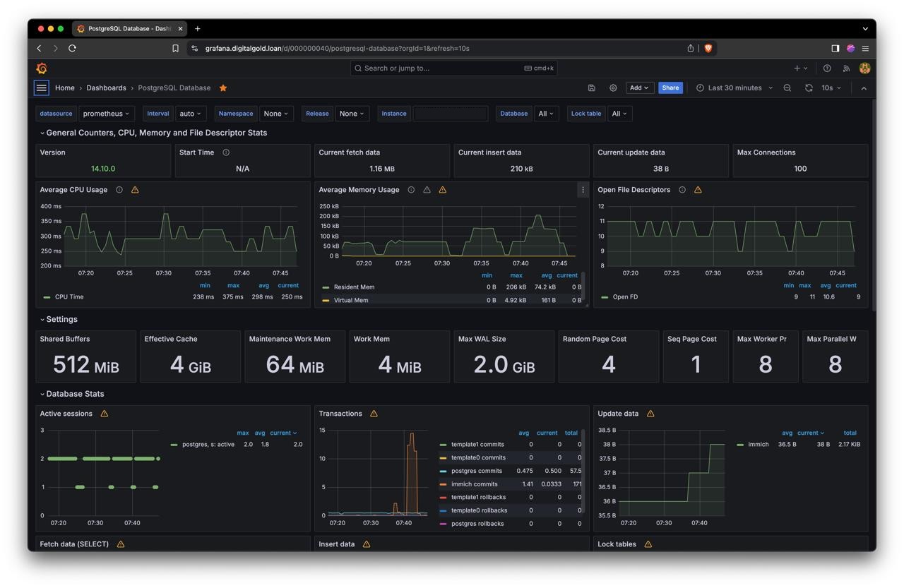Bookmark the page in address bar
Image resolution: width=904 pixels, height=588 pixels.
pyautogui.click(x=175, y=48)
